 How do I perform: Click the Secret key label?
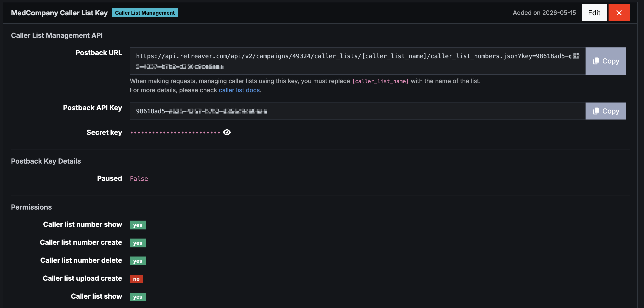(x=104, y=132)
